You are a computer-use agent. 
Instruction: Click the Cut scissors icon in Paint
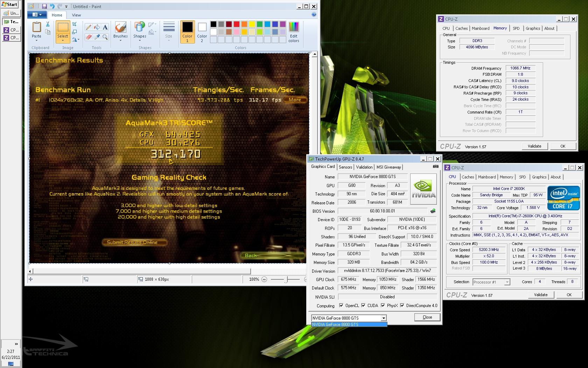[48, 25]
